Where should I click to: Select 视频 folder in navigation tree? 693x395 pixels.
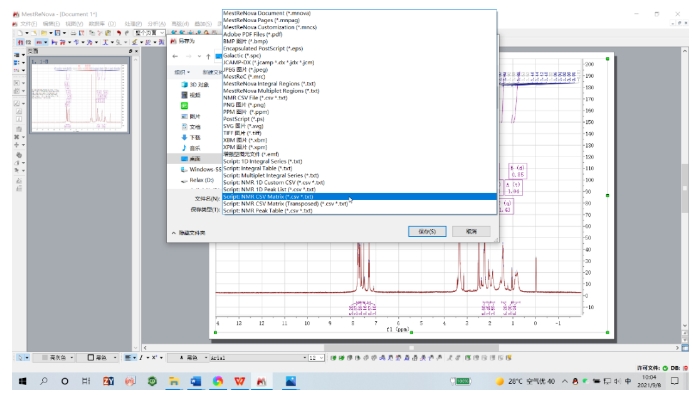(x=191, y=95)
